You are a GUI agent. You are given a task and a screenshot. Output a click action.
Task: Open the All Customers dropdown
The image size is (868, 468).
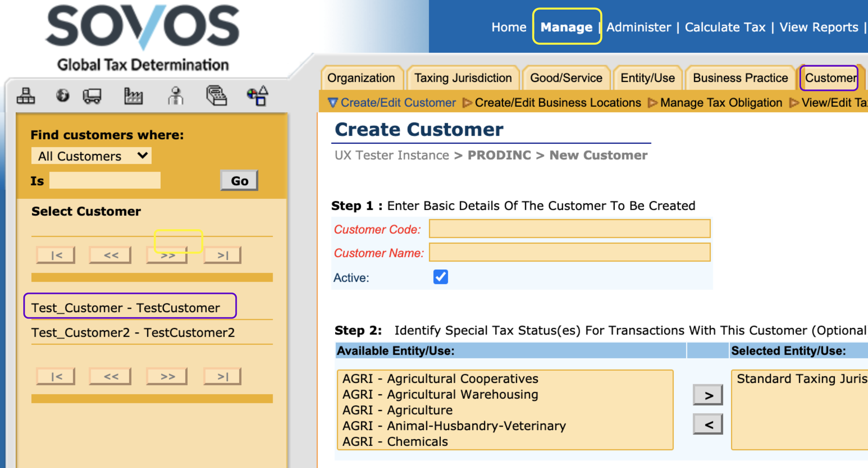(x=91, y=156)
